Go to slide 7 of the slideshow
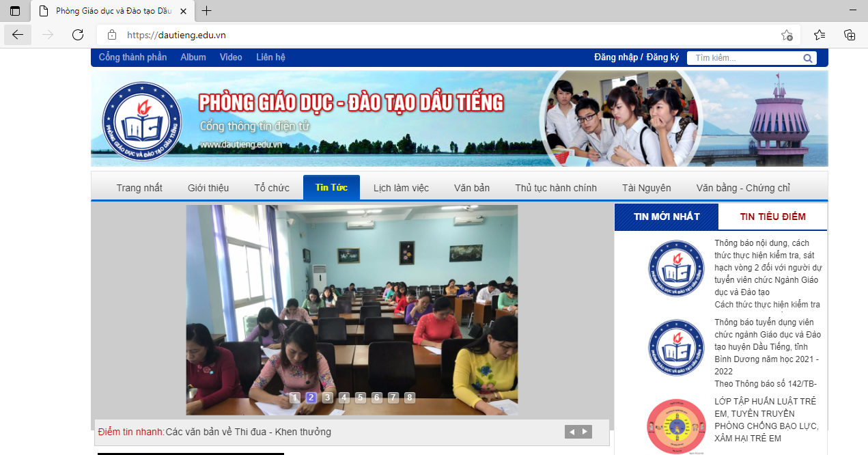Image resolution: width=868 pixels, height=455 pixels. click(x=393, y=398)
